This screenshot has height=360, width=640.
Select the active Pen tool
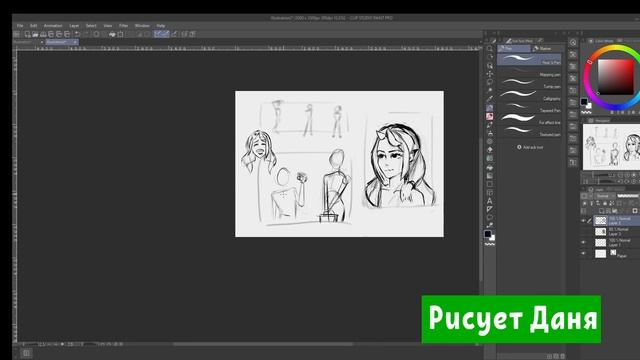click(x=489, y=108)
